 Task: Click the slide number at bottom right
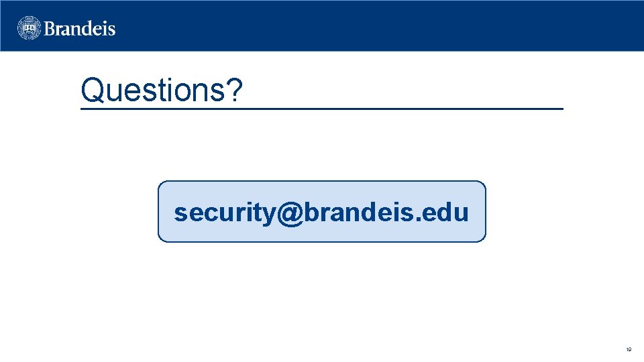[629, 349]
